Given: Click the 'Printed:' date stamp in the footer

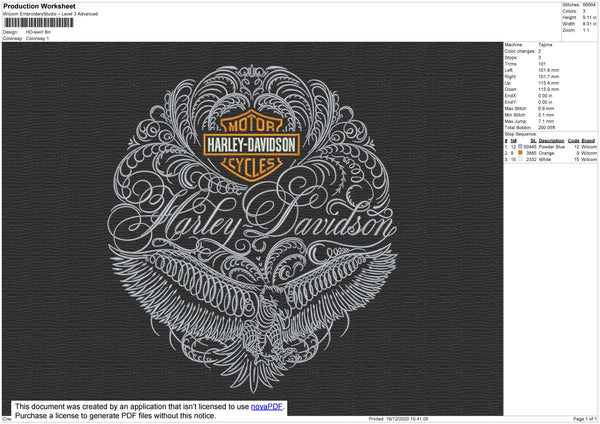Looking at the screenshot, I should [398, 419].
